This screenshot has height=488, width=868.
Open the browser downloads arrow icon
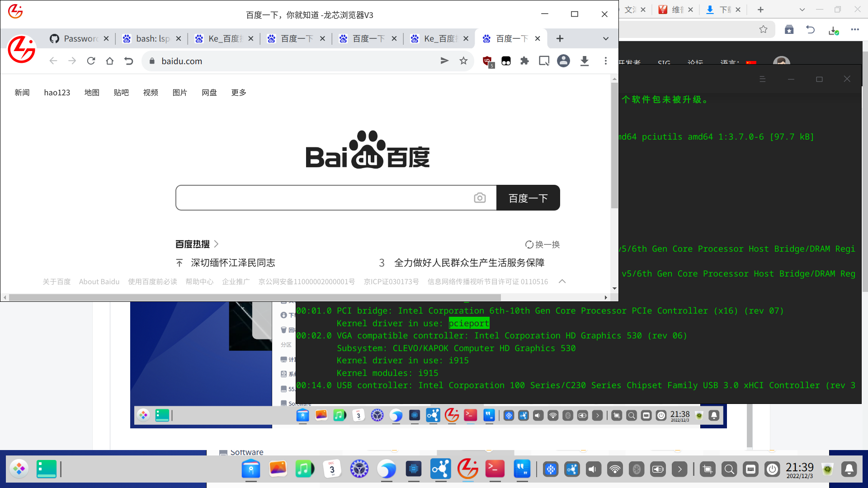coord(585,61)
